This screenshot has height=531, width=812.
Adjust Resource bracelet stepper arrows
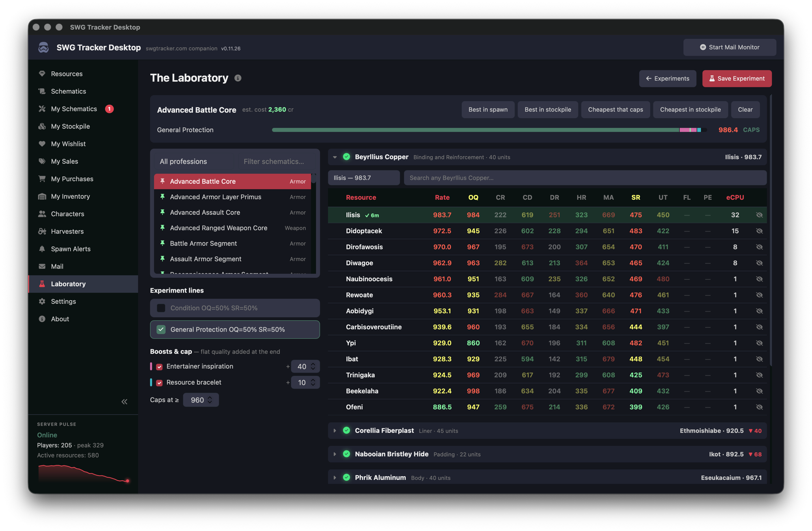(x=313, y=382)
